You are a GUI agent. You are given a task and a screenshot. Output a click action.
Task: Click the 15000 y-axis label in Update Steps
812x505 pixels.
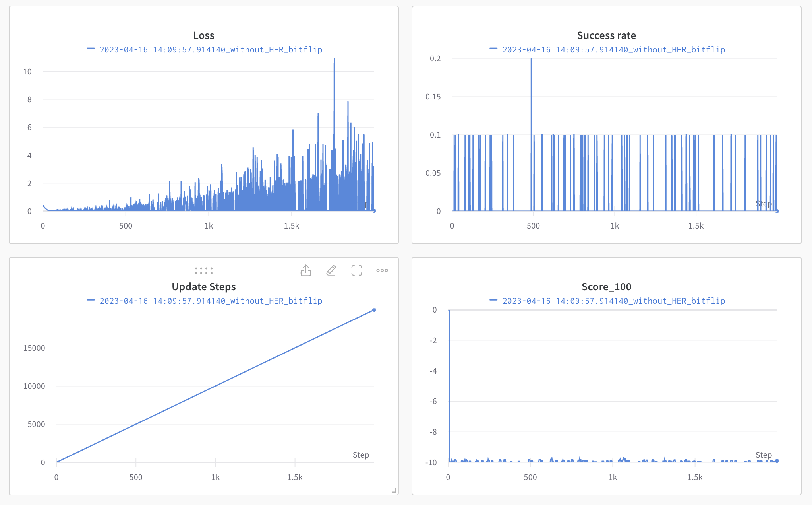tap(34, 348)
